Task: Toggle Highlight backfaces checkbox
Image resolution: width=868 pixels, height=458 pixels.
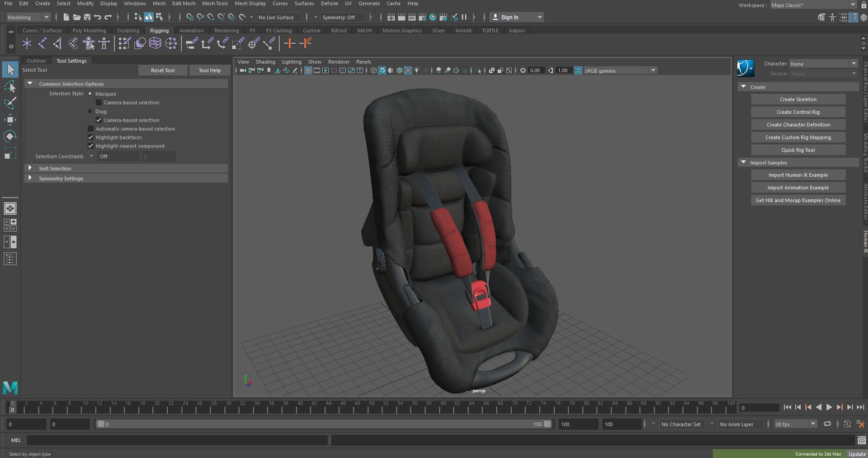Action: 90,137
